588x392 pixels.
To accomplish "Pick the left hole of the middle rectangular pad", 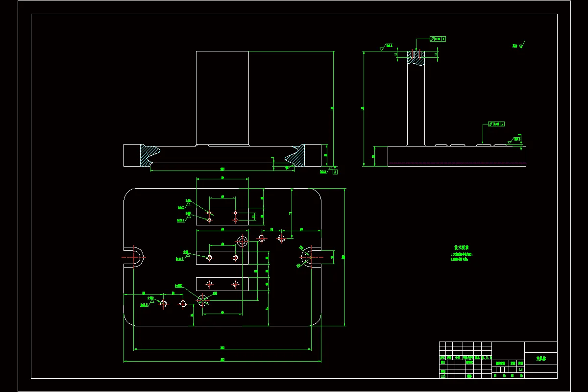I will click(209, 258).
